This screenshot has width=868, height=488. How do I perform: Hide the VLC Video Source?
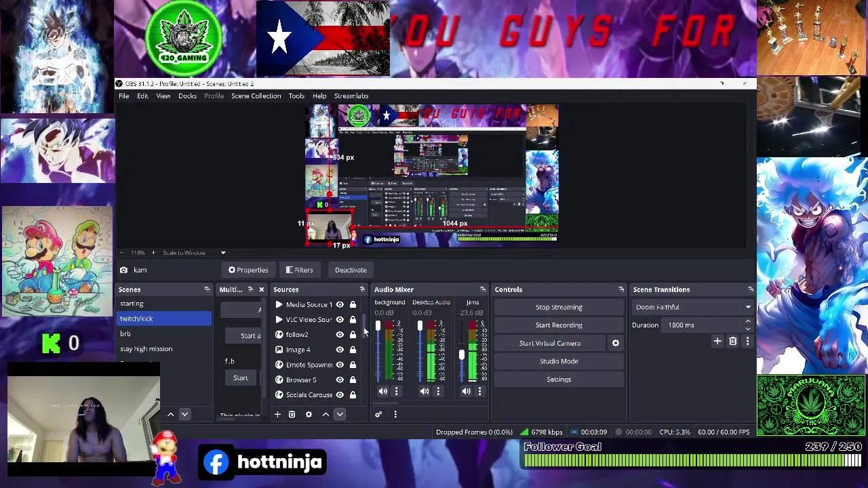(x=340, y=319)
